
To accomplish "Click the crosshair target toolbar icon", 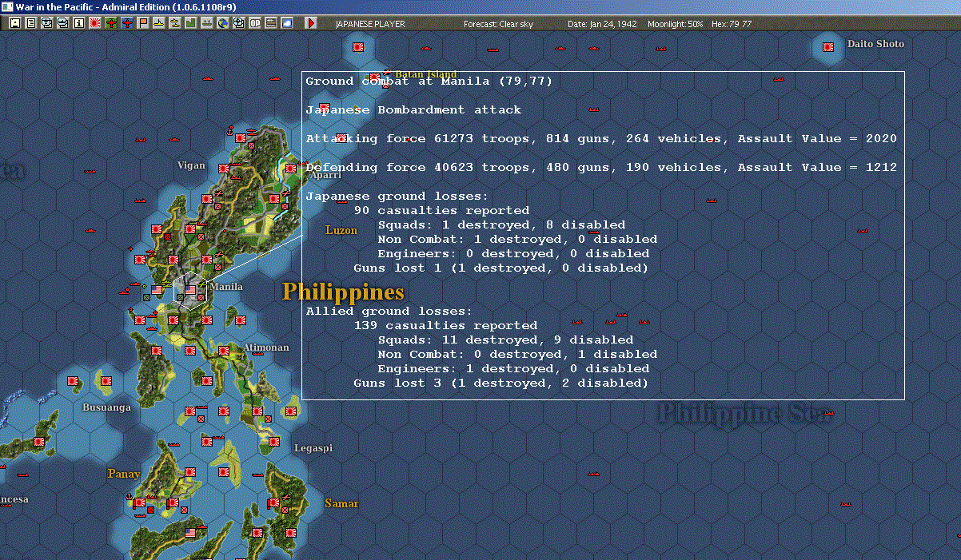I will pos(238,23).
